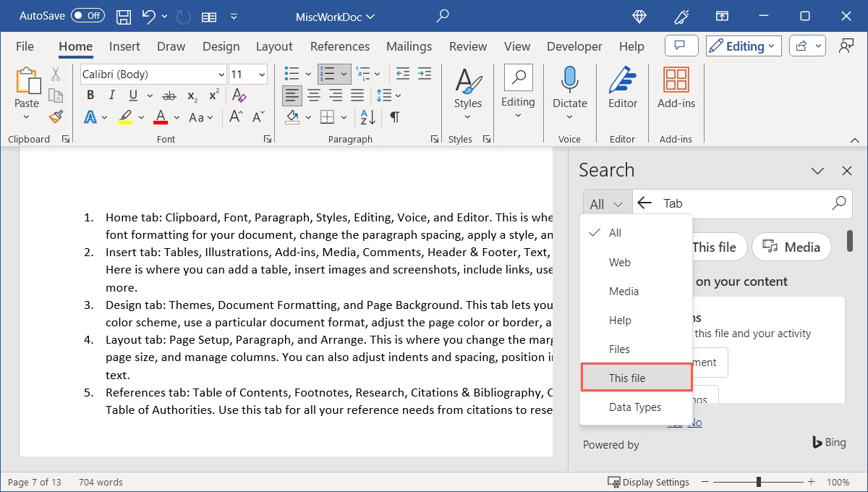Turn AutoSave on
The height and width of the screenshot is (492, 868).
click(x=86, y=15)
